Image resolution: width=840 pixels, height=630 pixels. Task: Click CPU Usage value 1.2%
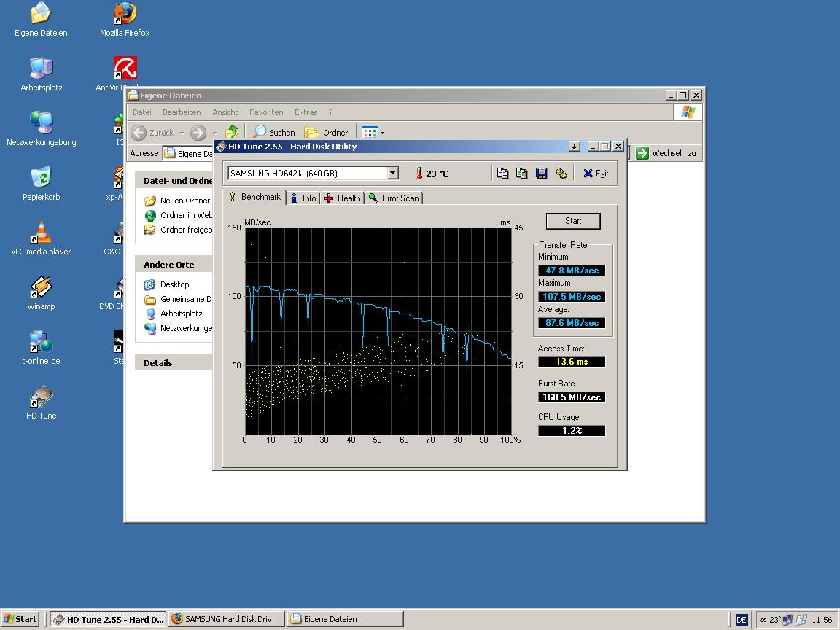point(572,431)
